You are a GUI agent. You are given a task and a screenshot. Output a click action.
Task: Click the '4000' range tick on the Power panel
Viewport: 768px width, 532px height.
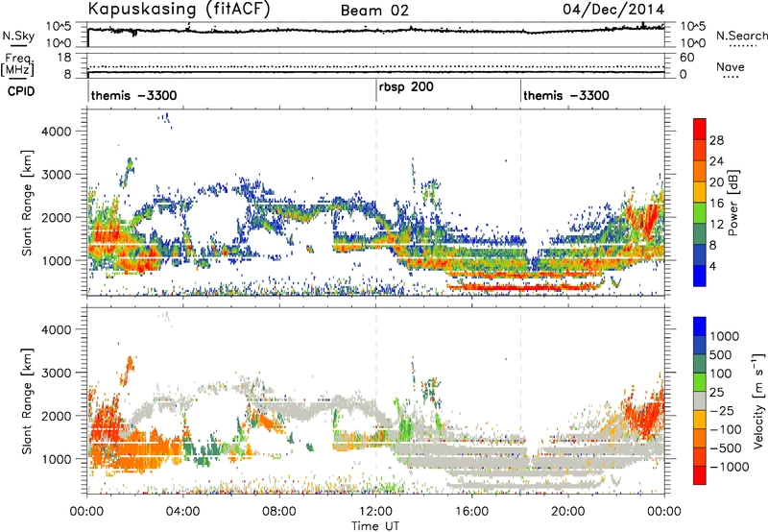tap(56, 132)
